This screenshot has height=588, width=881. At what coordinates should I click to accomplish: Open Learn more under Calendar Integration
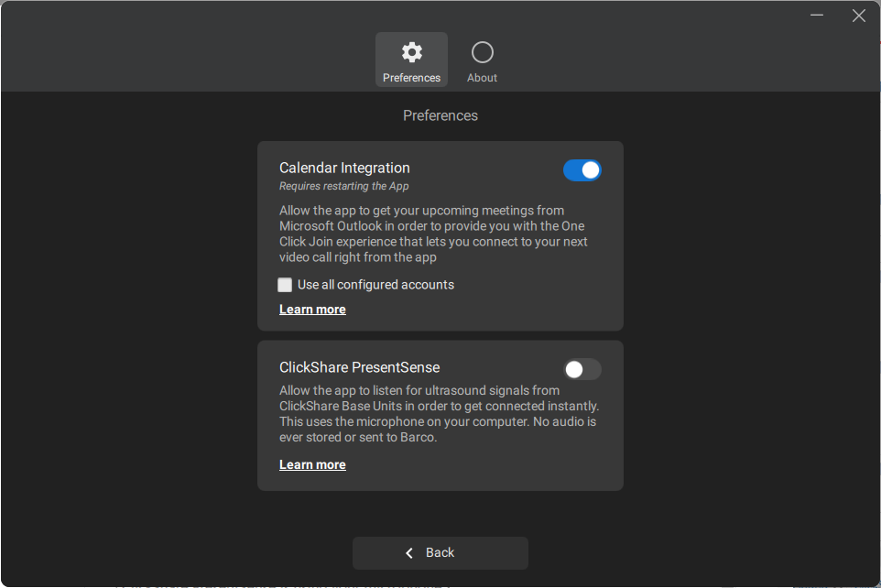(x=312, y=310)
